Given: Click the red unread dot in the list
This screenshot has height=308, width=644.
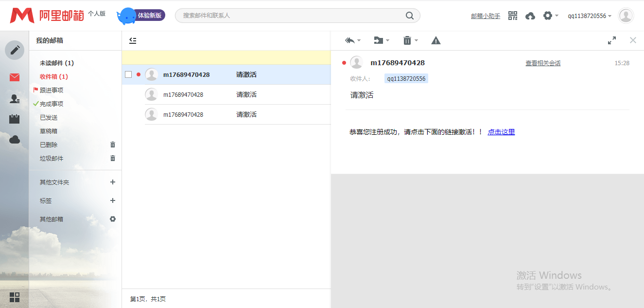Looking at the screenshot, I should [x=139, y=74].
